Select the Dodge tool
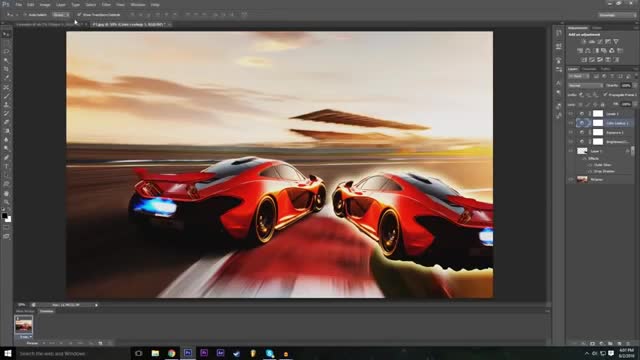This screenshot has width=640, height=360. coord(7,149)
